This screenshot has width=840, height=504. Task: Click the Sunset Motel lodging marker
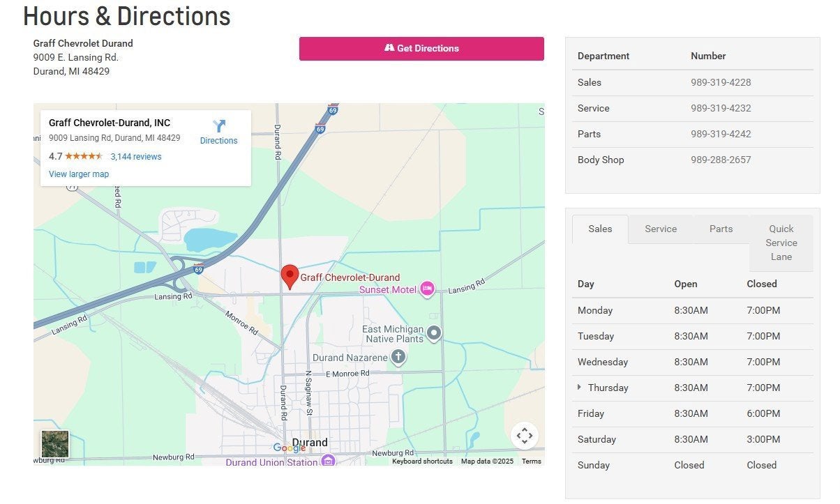427,289
